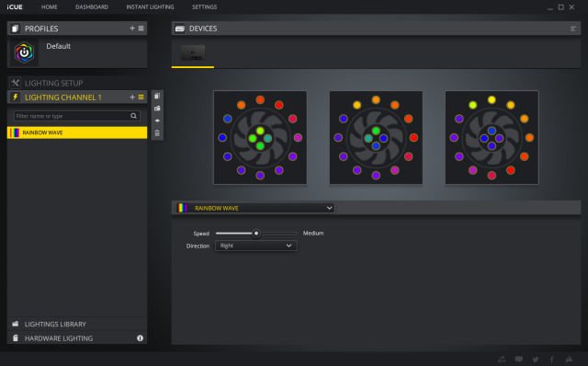Viewport: 588px width, 366px height.
Task: Add a new profile with plus icon
Action: 132,29
